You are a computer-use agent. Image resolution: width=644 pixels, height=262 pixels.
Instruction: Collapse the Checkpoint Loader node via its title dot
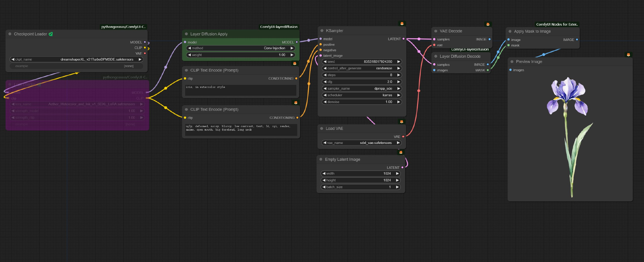10,34
